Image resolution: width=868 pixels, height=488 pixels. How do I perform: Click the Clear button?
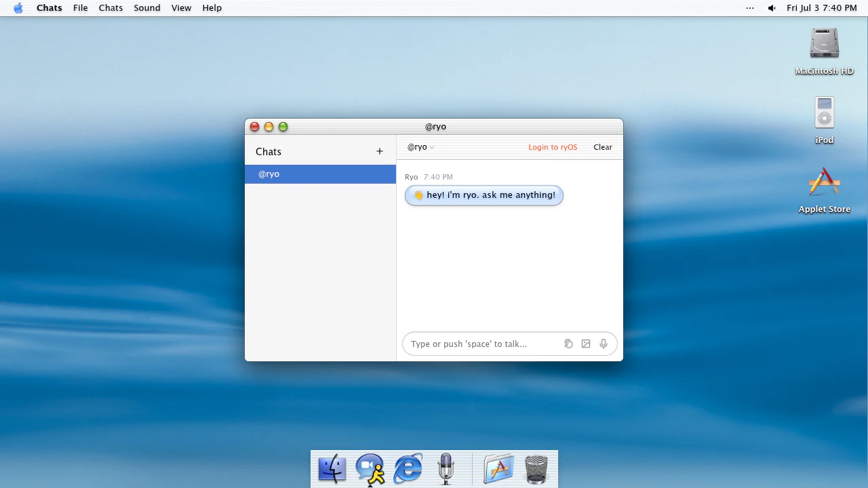tap(603, 147)
